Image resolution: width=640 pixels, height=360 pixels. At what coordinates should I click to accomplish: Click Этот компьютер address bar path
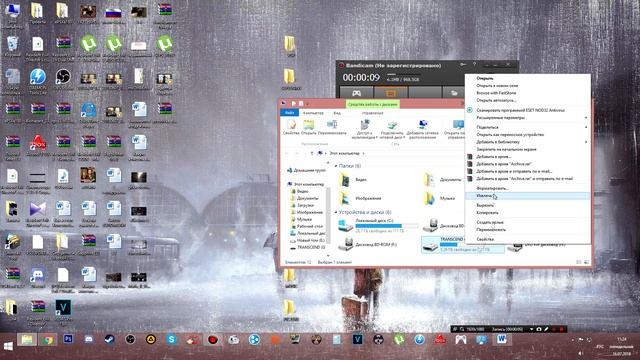tap(344, 153)
